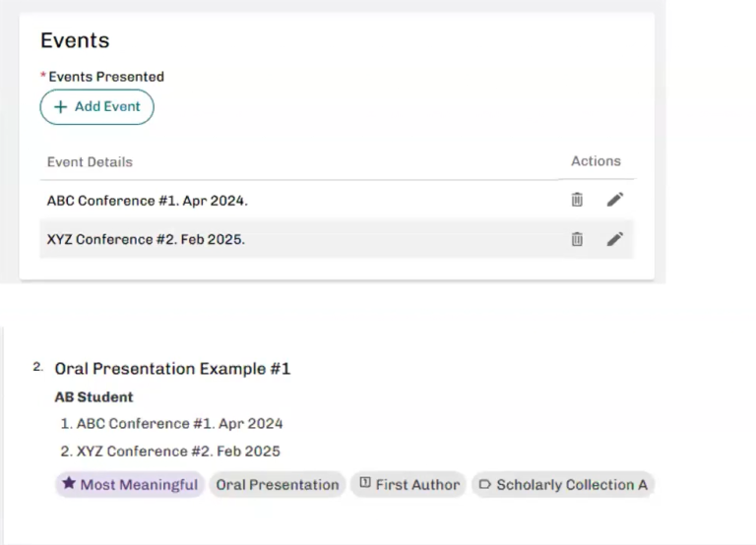Click the Most Meaningful tag text
This screenshot has width=756, height=545.
point(139,484)
